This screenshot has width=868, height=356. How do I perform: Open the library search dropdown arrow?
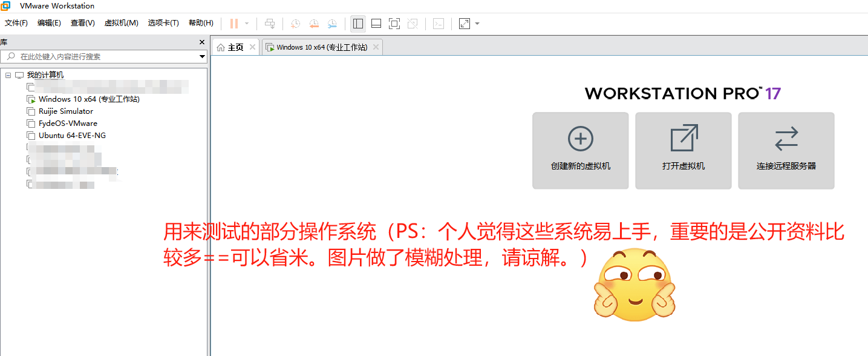click(x=203, y=56)
